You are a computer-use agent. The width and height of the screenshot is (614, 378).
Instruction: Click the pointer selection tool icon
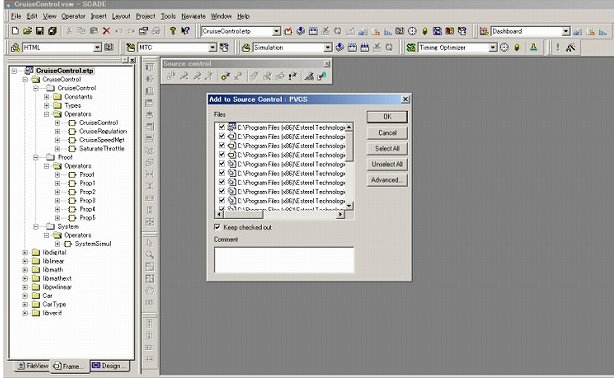click(x=150, y=243)
